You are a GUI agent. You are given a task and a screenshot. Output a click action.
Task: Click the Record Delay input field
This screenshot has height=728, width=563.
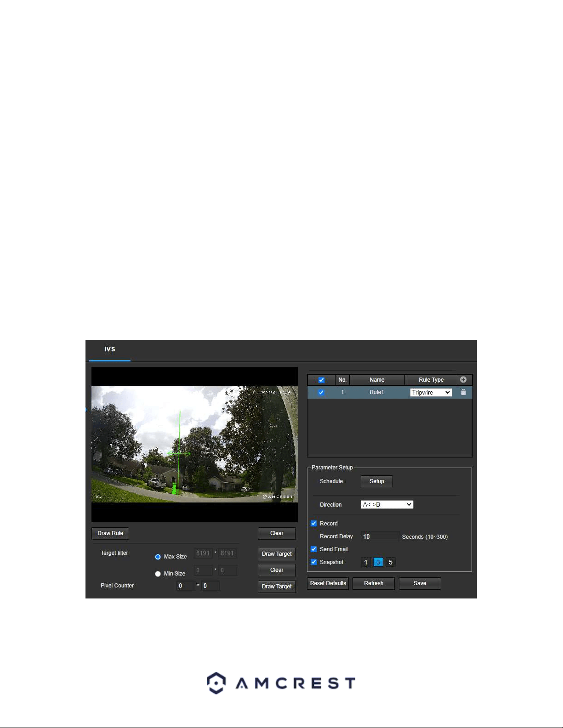(x=380, y=536)
